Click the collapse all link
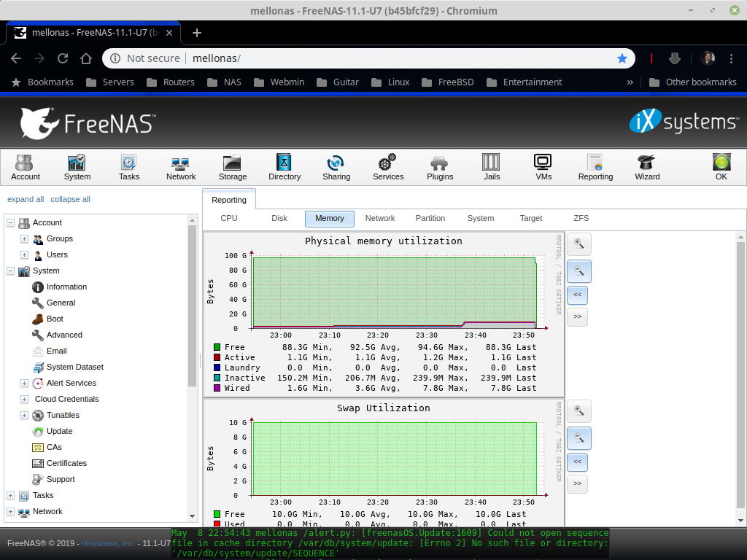Image resolution: width=747 pixels, height=560 pixels. (x=70, y=199)
